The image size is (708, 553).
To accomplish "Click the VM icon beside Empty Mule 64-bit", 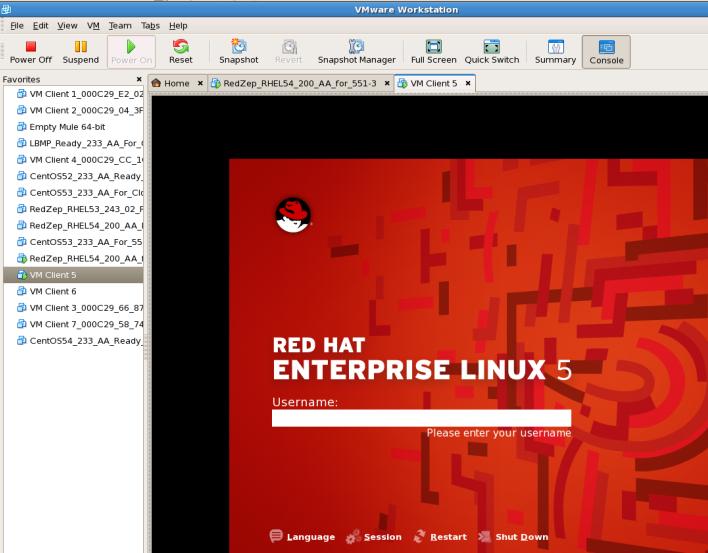I will coord(21,127).
